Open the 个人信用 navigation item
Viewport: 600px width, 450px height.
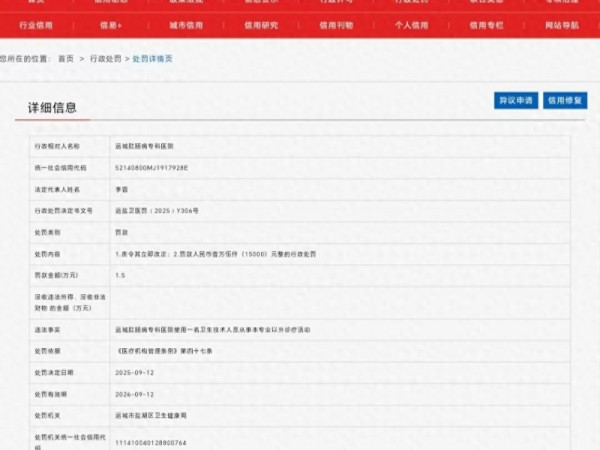point(412,24)
